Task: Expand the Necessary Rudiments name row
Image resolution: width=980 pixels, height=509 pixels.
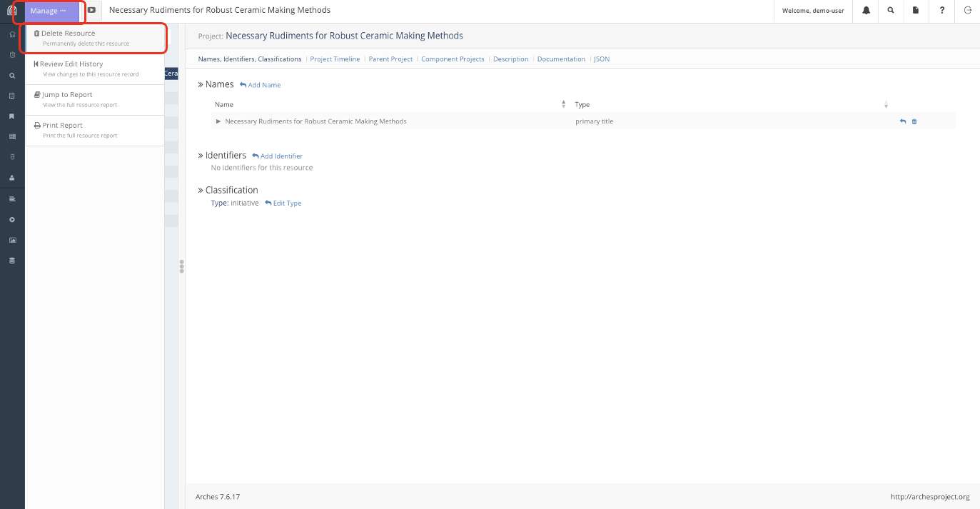Action: coord(218,121)
